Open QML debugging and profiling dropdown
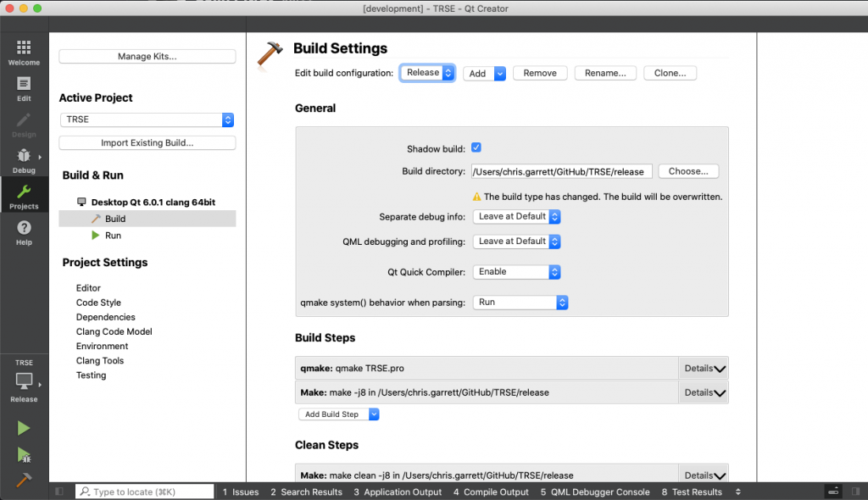The image size is (868, 500). [516, 242]
